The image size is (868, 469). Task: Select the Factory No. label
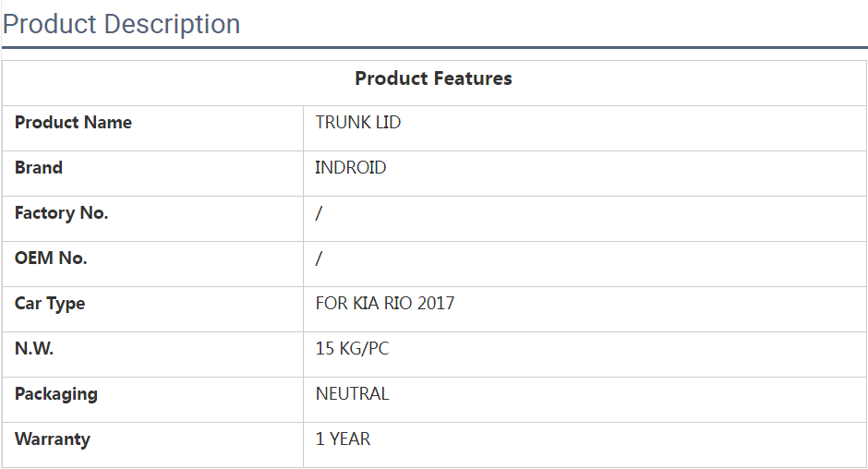pos(61,213)
